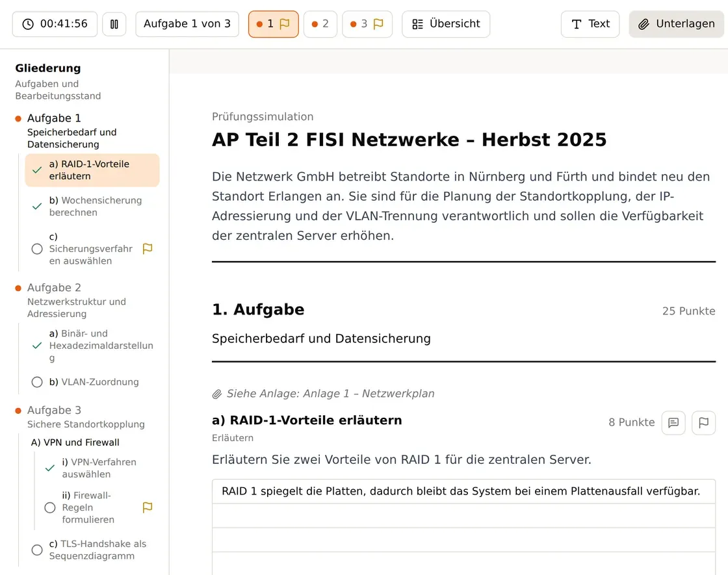Click the '8 Punkte' label
This screenshot has height=575, width=728.
pos(631,423)
